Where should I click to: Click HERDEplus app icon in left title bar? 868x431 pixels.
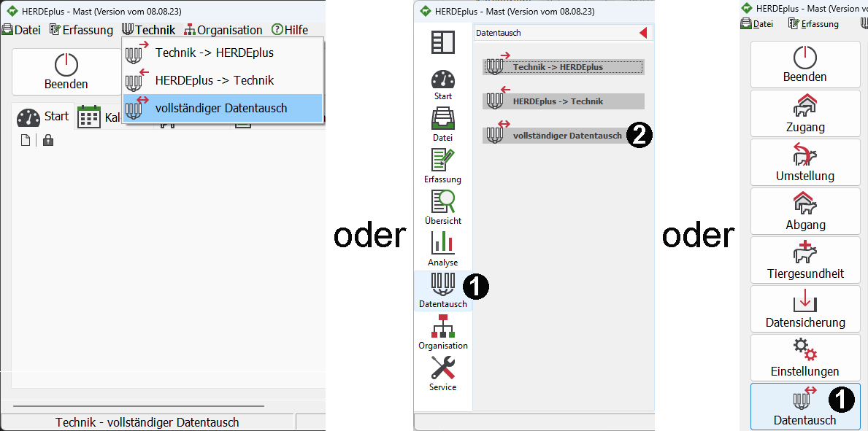[12, 10]
